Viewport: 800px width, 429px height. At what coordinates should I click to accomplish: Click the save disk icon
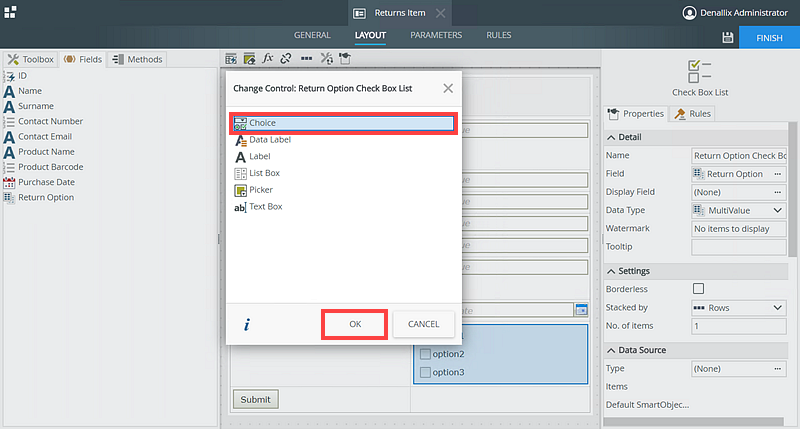coord(728,37)
